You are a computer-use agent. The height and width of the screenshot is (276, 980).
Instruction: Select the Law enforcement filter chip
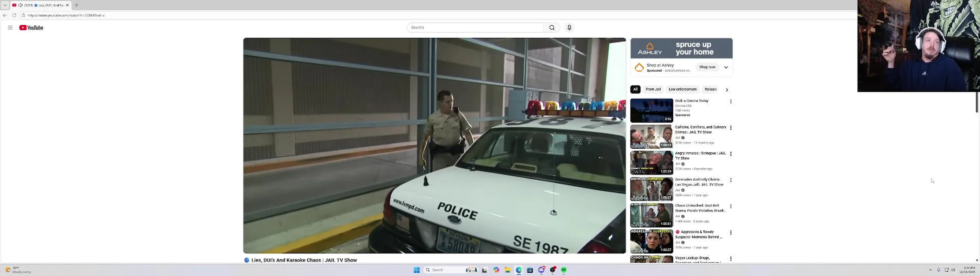point(682,89)
